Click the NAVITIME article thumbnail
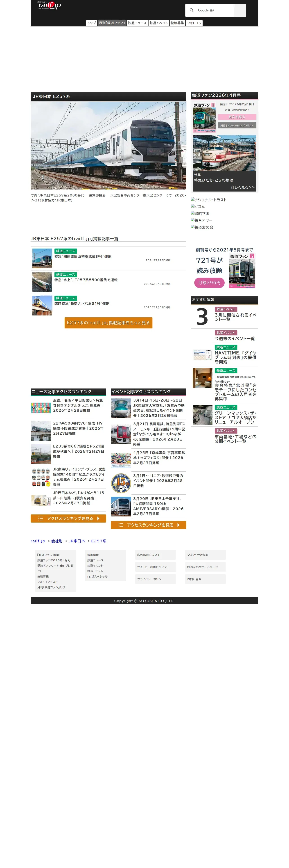Image resolution: width=289 pixels, height=868 pixels. point(202,355)
